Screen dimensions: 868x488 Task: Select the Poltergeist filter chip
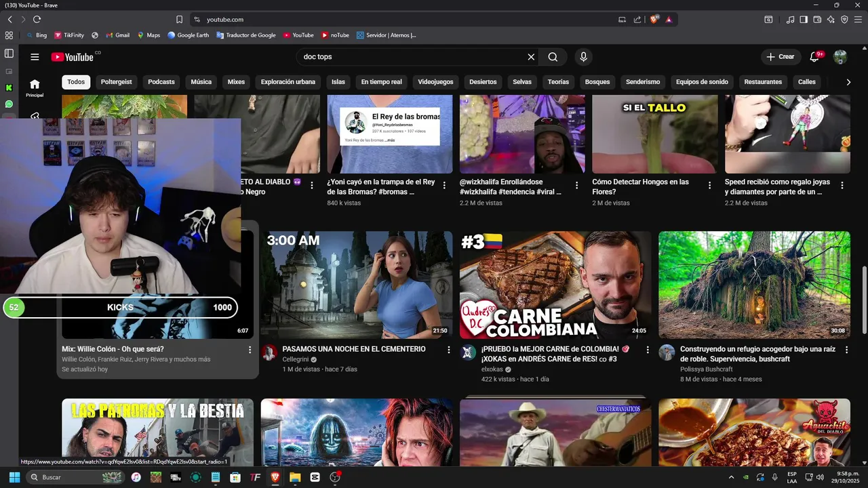pyautogui.click(x=117, y=82)
